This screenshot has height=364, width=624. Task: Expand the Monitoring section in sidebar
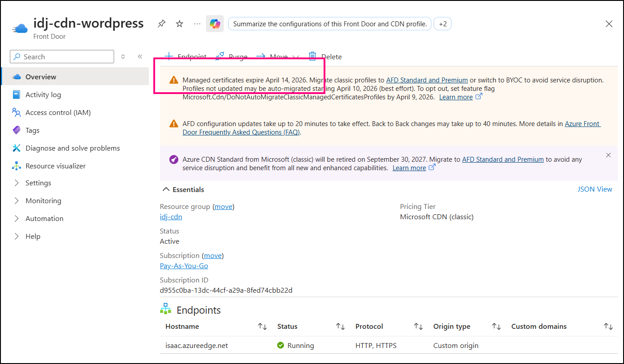pos(43,201)
